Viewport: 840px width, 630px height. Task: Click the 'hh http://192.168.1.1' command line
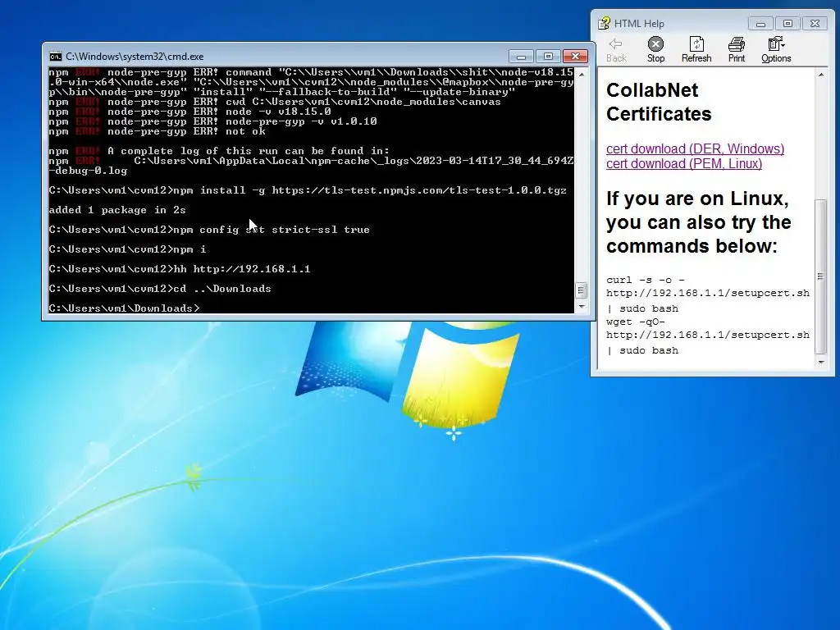[180, 269]
